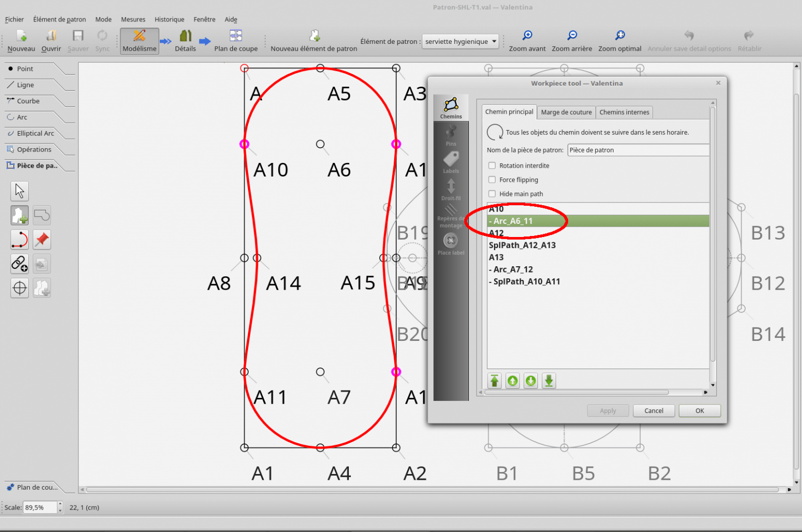Click Nouveau élément de patron icon
This screenshot has width=802, height=532.
tap(314, 36)
